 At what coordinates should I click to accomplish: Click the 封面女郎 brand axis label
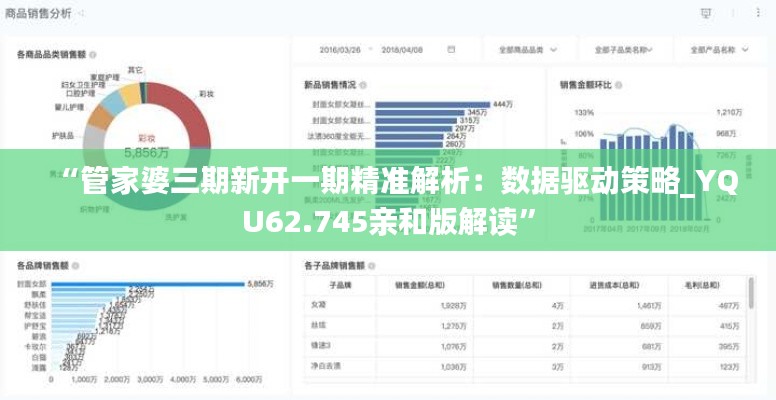tap(32, 284)
